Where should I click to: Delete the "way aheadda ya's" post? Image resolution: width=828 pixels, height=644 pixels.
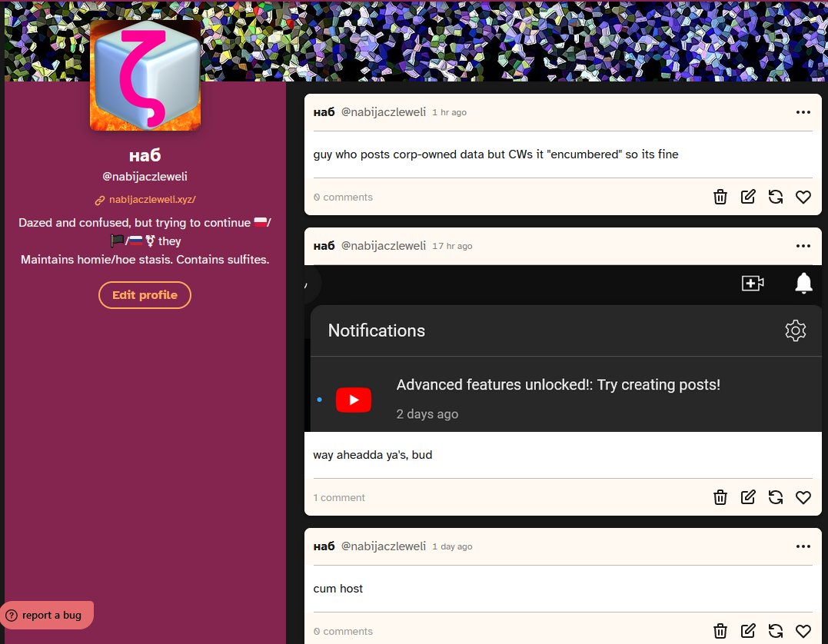(x=720, y=497)
